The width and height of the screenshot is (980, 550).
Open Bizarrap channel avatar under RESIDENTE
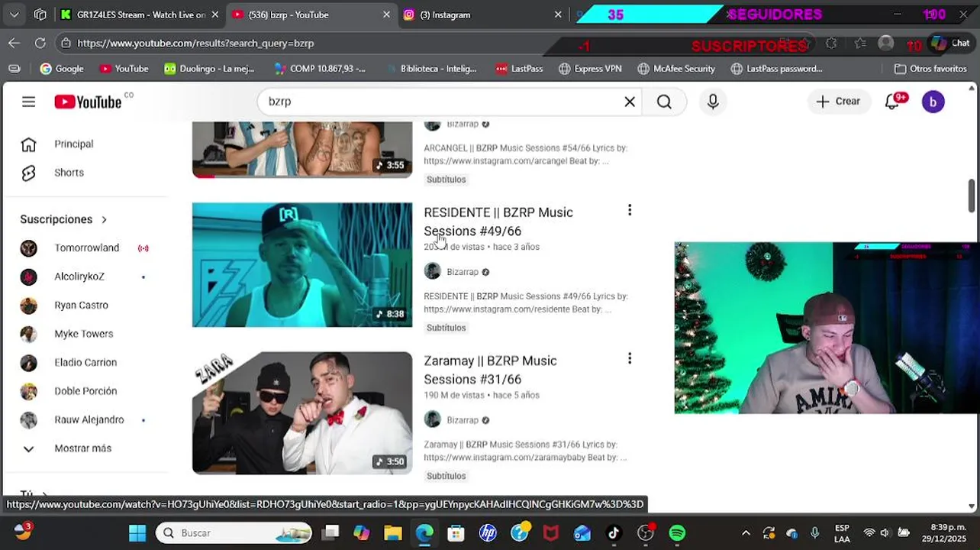pos(433,271)
